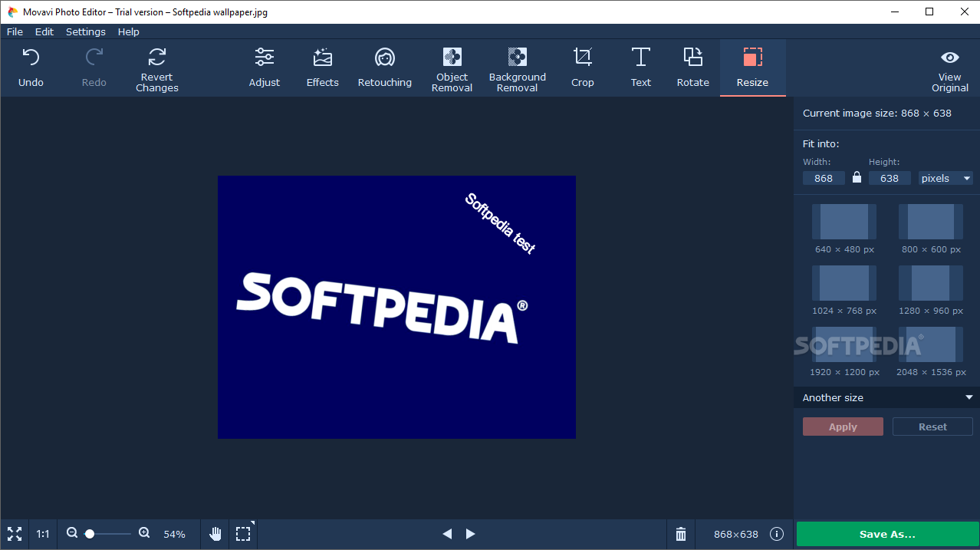Toggle the aspect ratio lock
The height and width of the screenshot is (550, 980).
857,177
